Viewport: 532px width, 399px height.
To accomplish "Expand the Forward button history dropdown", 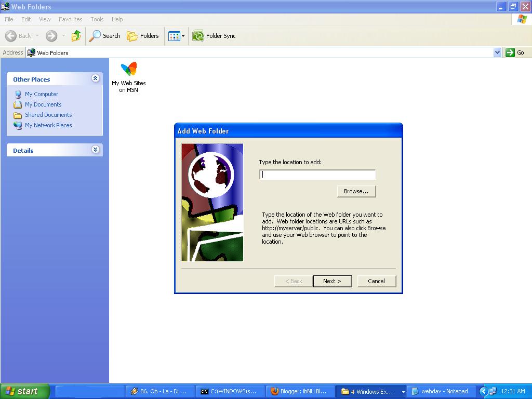I will [63, 36].
